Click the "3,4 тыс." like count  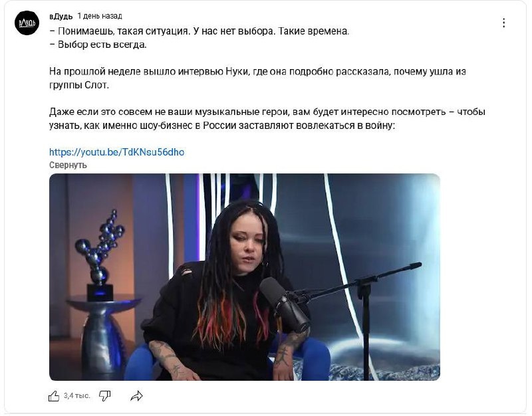(x=77, y=395)
